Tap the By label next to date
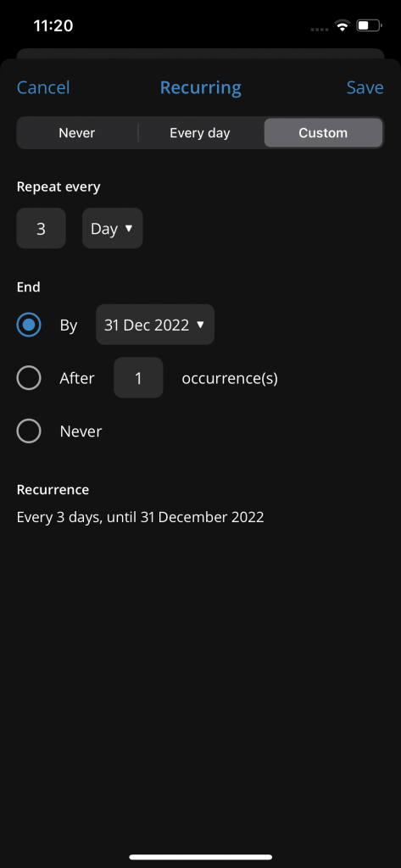This screenshot has height=868, width=401. tap(69, 325)
